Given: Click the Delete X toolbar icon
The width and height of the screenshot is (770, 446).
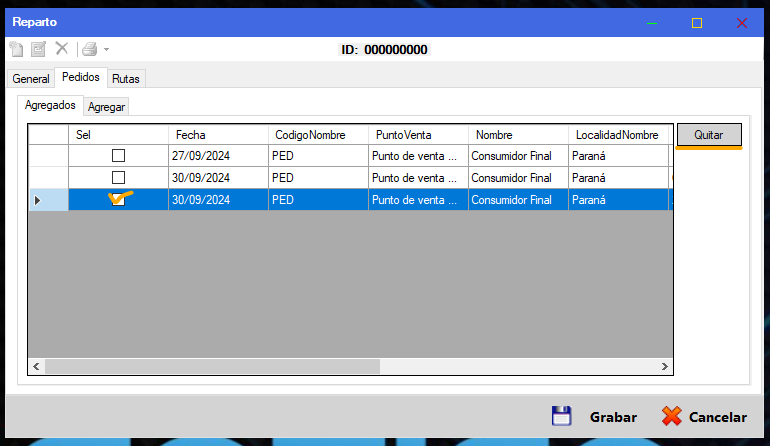Looking at the screenshot, I should tap(62, 49).
